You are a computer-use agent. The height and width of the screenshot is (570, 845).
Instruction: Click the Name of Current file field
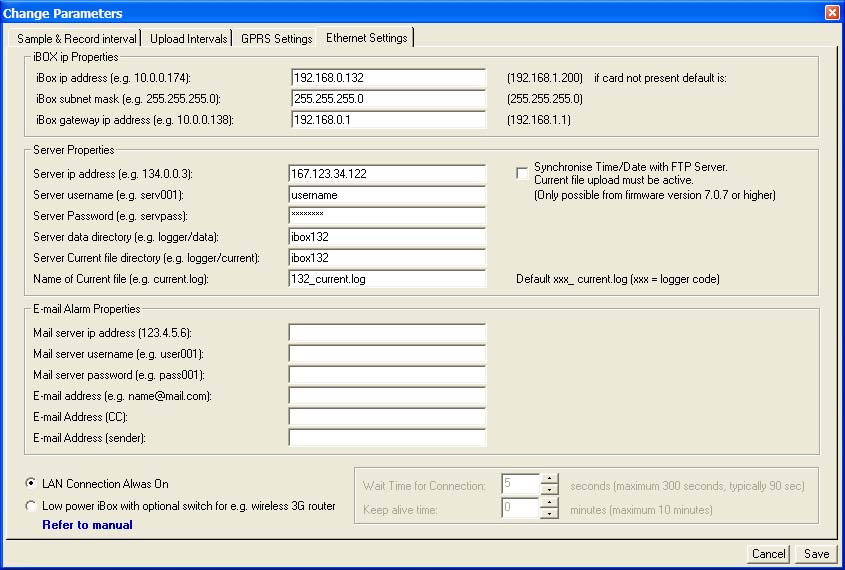[x=386, y=279]
